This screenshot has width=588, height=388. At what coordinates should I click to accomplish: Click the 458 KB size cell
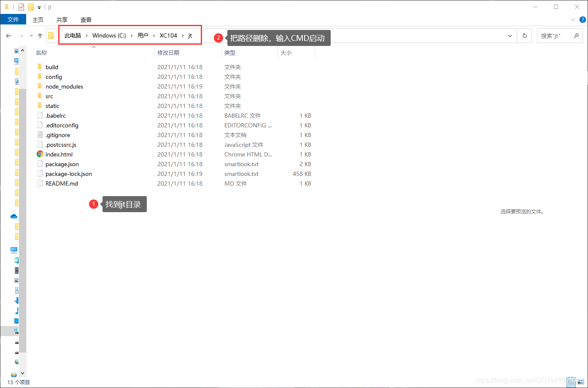[302, 174]
